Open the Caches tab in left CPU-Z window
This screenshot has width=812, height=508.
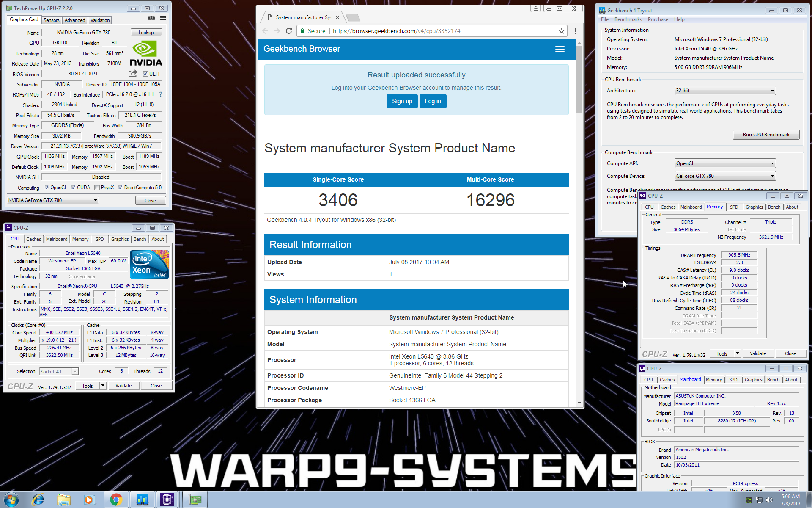(x=34, y=239)
